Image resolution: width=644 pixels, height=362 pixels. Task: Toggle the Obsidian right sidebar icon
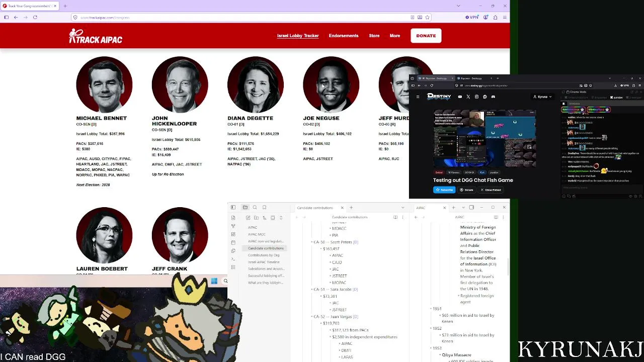click(471, 207)
